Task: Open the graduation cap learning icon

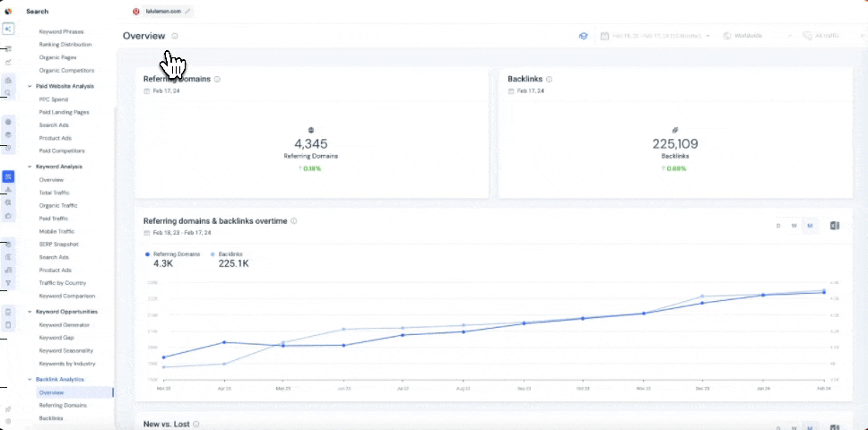Action: coord(583,36)
